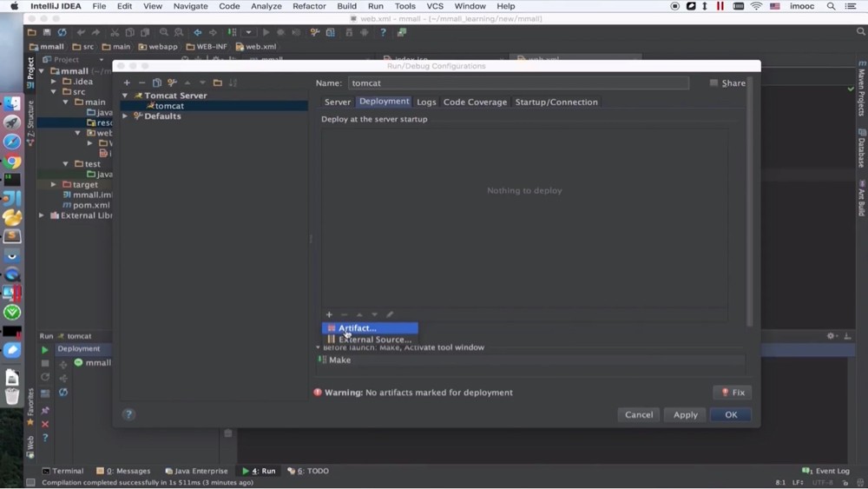This screenshot has width=868, height=489.
Task: Copy the selected run configuration
Action: 156,83
